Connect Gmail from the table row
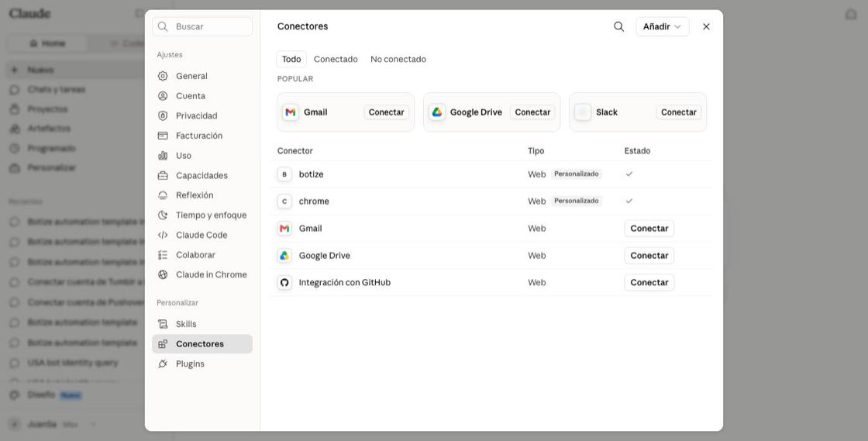 (x=649, y=229)
